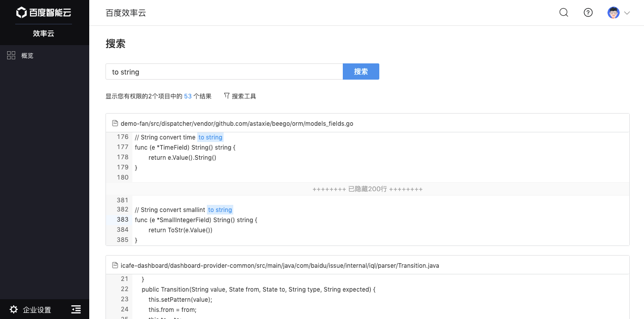Click highlighted 'to string' on line 382
644x319 pixels.
coord(220,210)
